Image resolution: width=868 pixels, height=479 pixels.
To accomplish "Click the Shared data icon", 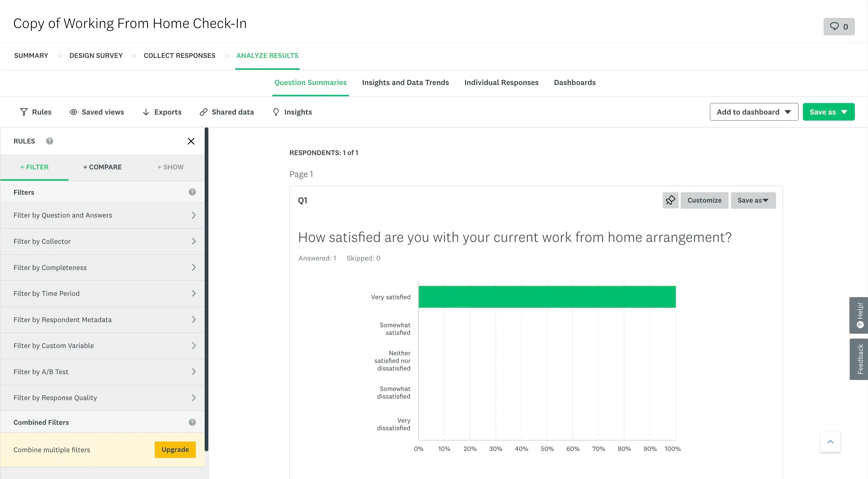I will coord(203,112).
